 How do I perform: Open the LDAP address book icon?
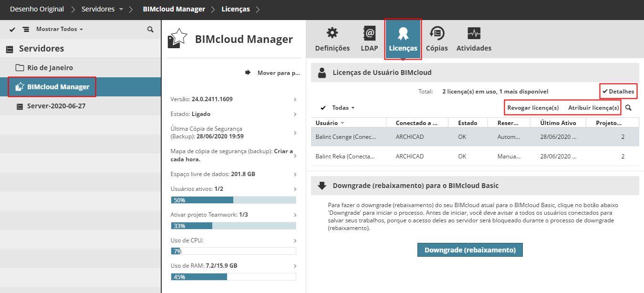click(369, 33)
